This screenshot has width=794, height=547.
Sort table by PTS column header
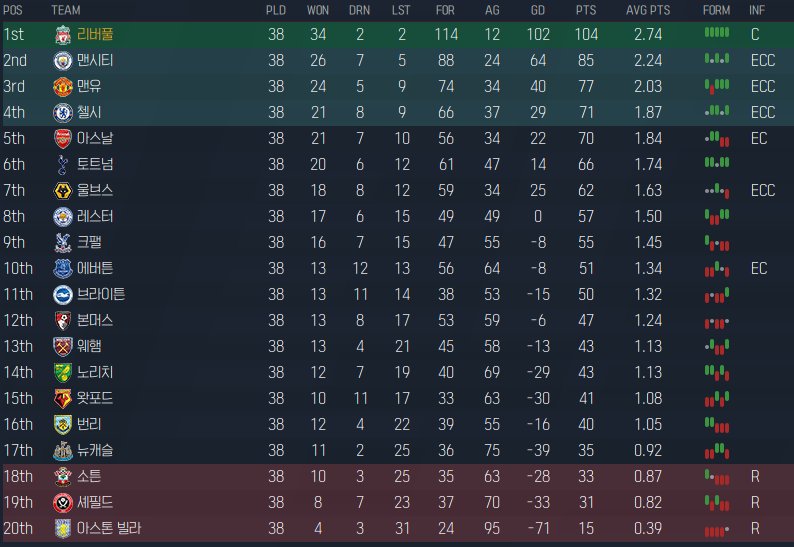586,10
